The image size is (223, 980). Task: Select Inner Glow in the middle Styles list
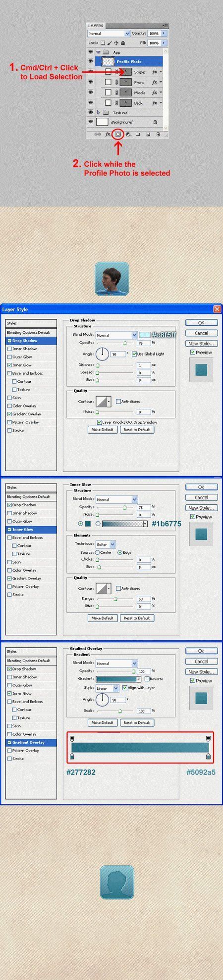[x=31, y=530]
